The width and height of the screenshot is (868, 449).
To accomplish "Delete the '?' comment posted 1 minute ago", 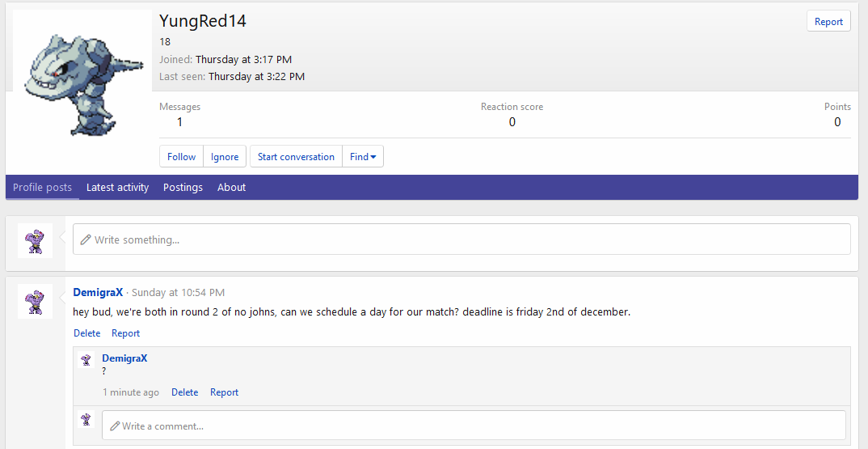I will [x=184, y=392].
